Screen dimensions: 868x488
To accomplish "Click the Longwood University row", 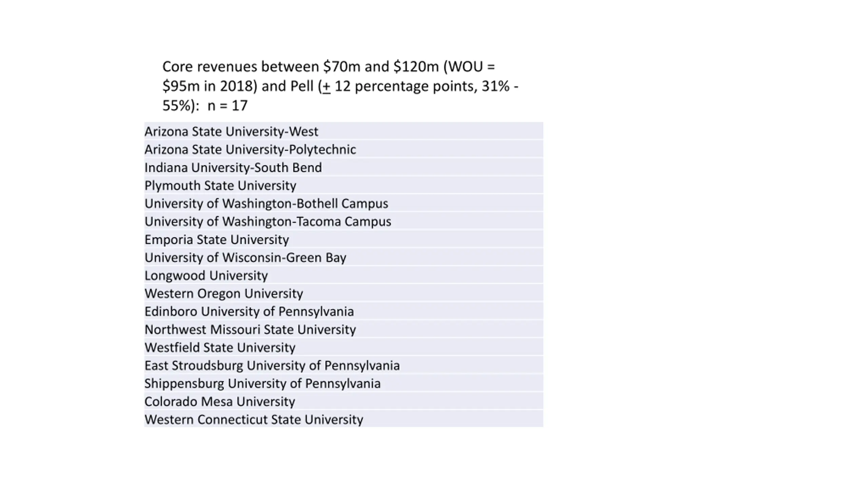I will coord(206,276).
